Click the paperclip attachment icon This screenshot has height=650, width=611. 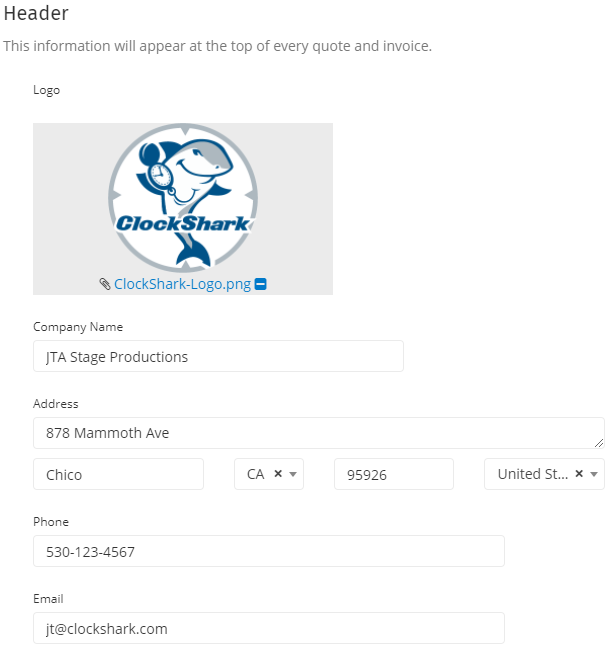(x=104, y=284)
